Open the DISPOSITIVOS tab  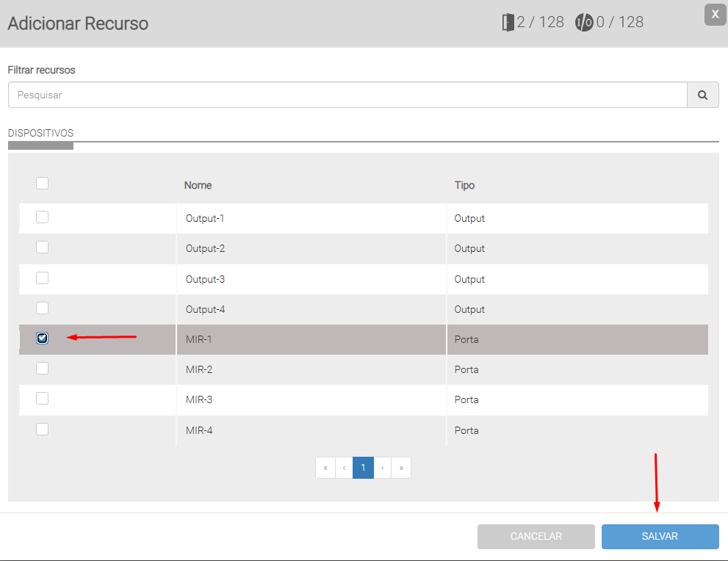pyautogui.click(x=40, y=134)
